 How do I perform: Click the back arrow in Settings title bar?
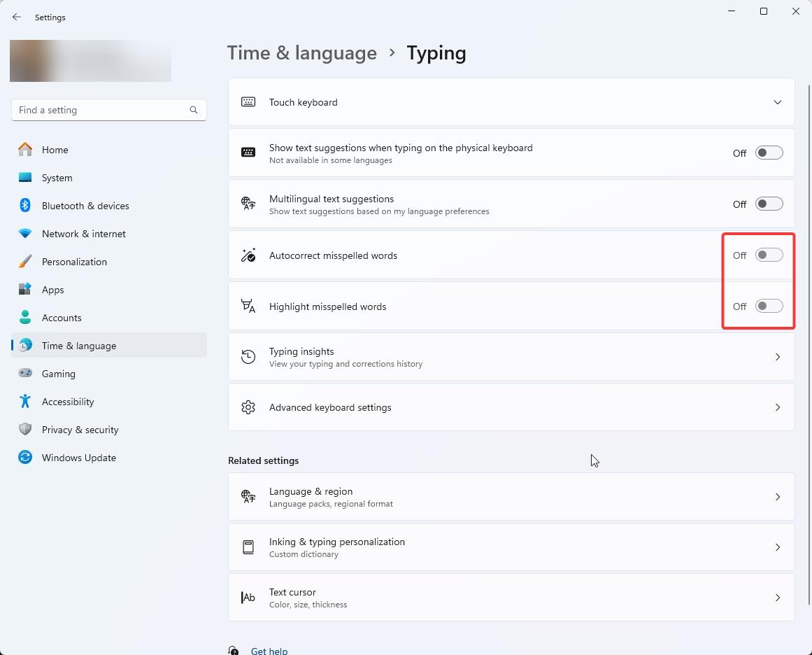(x=17, y=17)
